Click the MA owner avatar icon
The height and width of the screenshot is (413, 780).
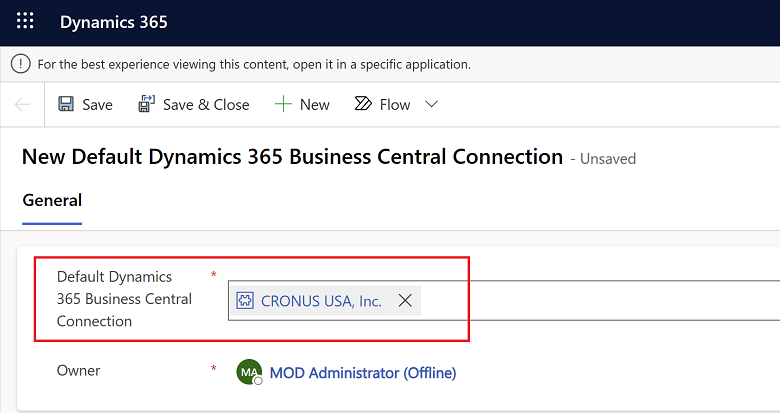[249, 372]
